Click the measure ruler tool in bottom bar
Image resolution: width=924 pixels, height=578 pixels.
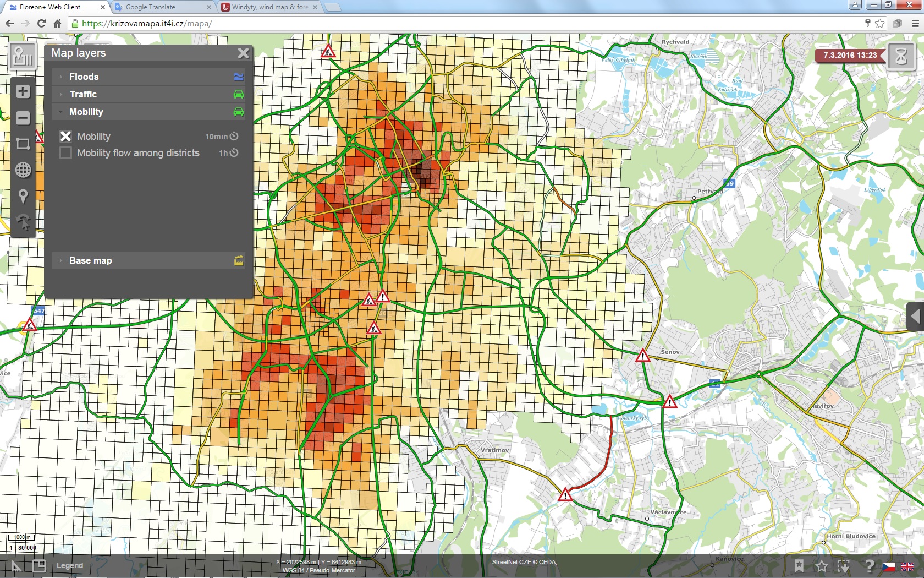[16, 566]
